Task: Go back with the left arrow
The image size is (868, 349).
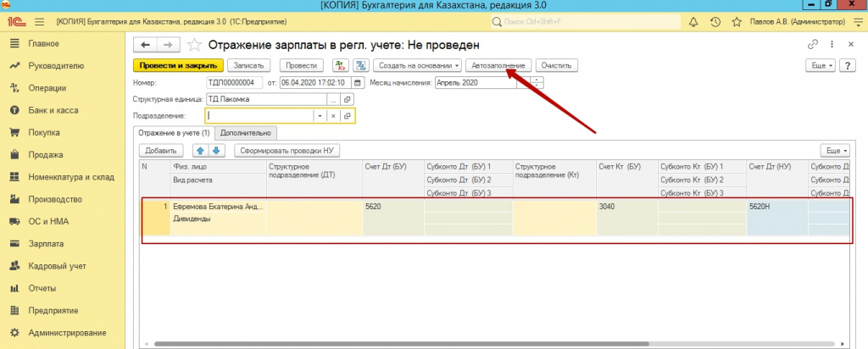Action: (146, 45)
